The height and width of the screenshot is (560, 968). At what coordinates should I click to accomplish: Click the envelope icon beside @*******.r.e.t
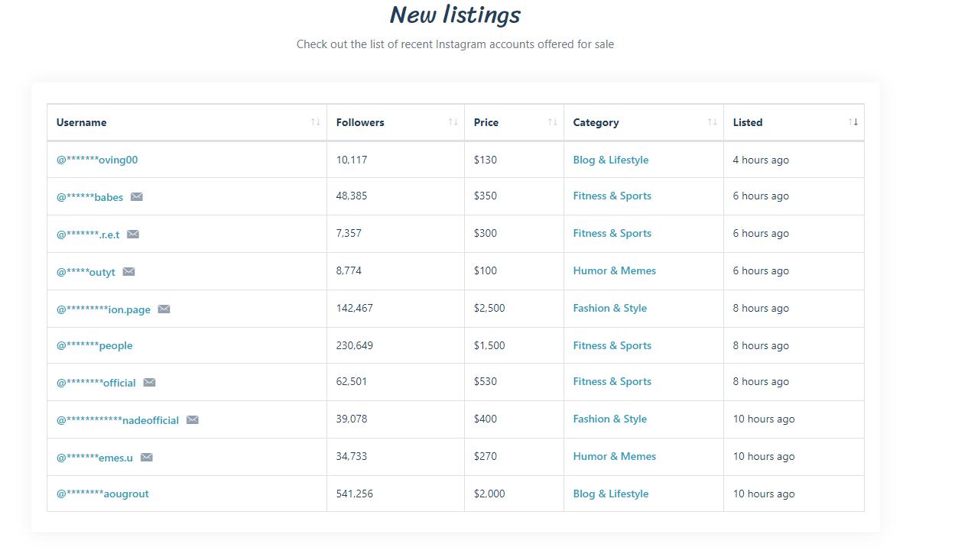point(133,235)
